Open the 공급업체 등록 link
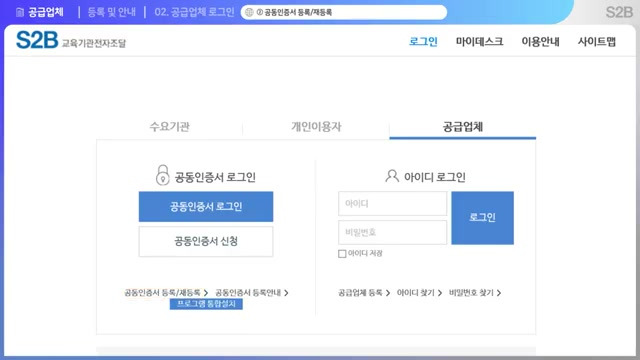The height and width of the screenshot is (360, 640). click(364, 293)
